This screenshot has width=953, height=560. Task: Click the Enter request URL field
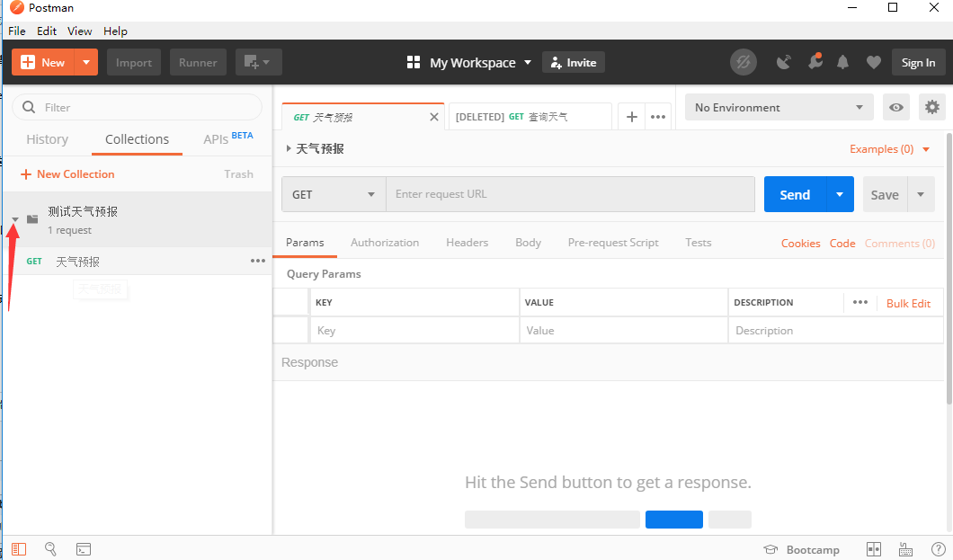pyautogui.click(x=570, y=194)
